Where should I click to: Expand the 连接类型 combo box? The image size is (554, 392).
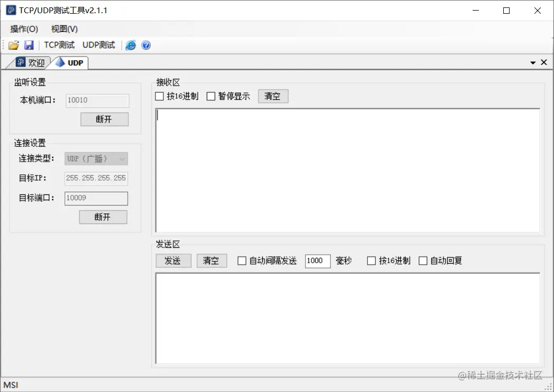[96, 159]
